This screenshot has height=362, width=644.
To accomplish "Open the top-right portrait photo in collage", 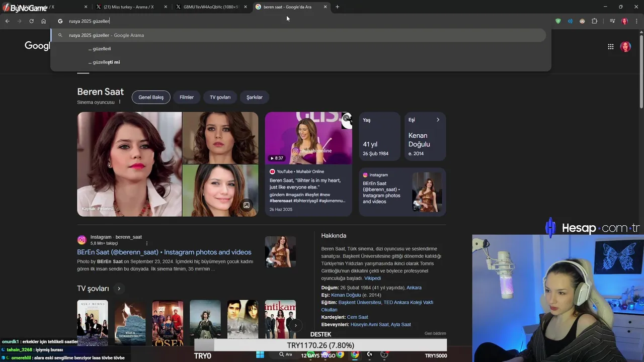I will [220, 138].
